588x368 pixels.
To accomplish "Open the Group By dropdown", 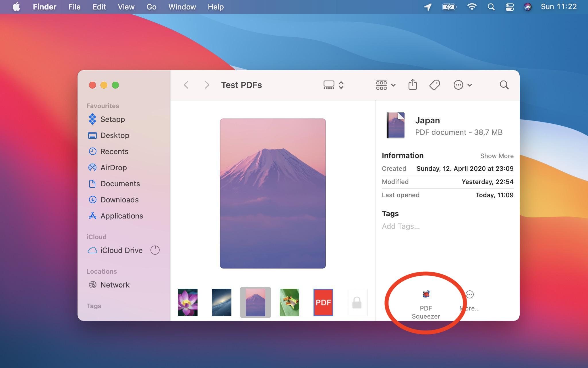I will pos(386,85).
